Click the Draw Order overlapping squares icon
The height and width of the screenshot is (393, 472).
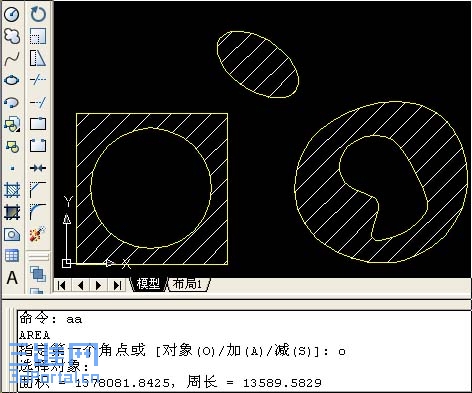pos(38,275)
